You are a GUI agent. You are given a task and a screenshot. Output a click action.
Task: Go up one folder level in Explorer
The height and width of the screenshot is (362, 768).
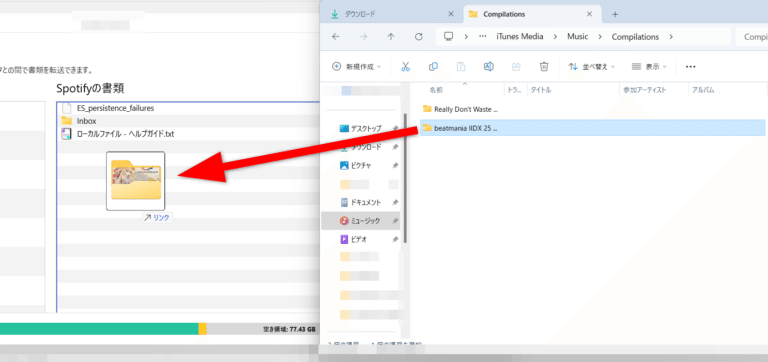(391, 37)
